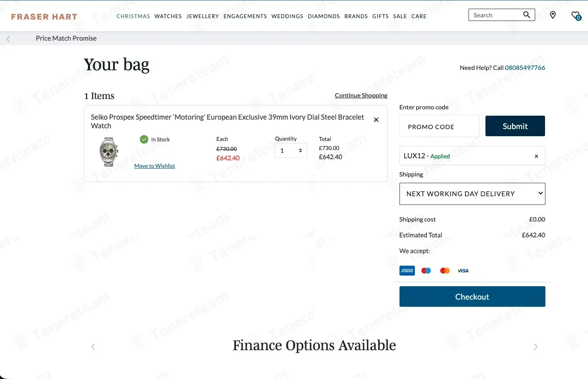This screenshot has height=379, width=588.
Task: Move the watch to Wishlist
Action: pos(155,166)
